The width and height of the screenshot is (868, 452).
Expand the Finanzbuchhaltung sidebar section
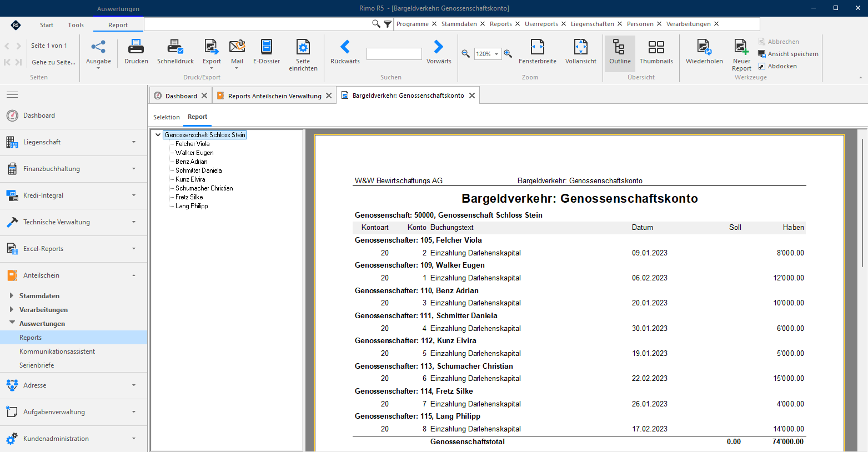click(73, 169)
